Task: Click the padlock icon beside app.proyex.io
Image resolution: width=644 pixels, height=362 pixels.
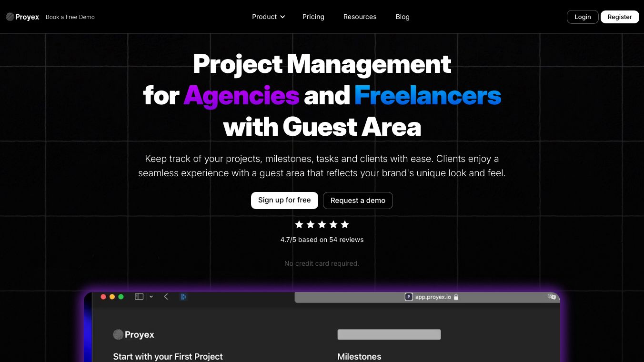Action: point(456,297)
